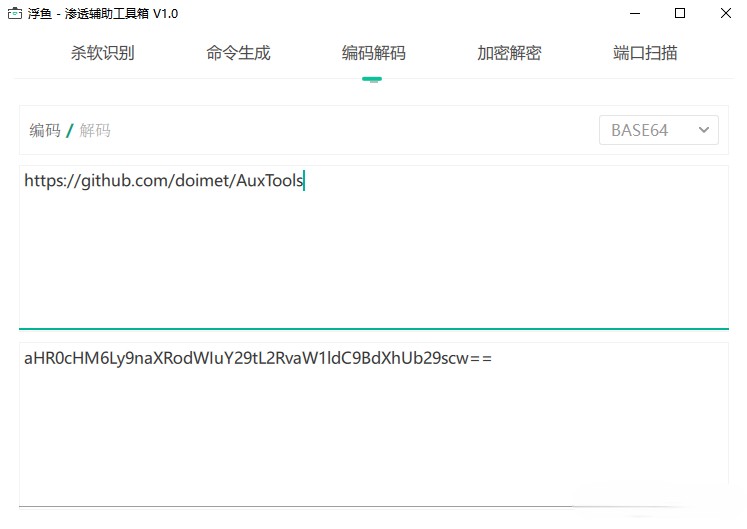This screenshot has width=747, height=529.
Task: Open the BASE64 encoding type dropdown
Action: [x=659, y=130]
